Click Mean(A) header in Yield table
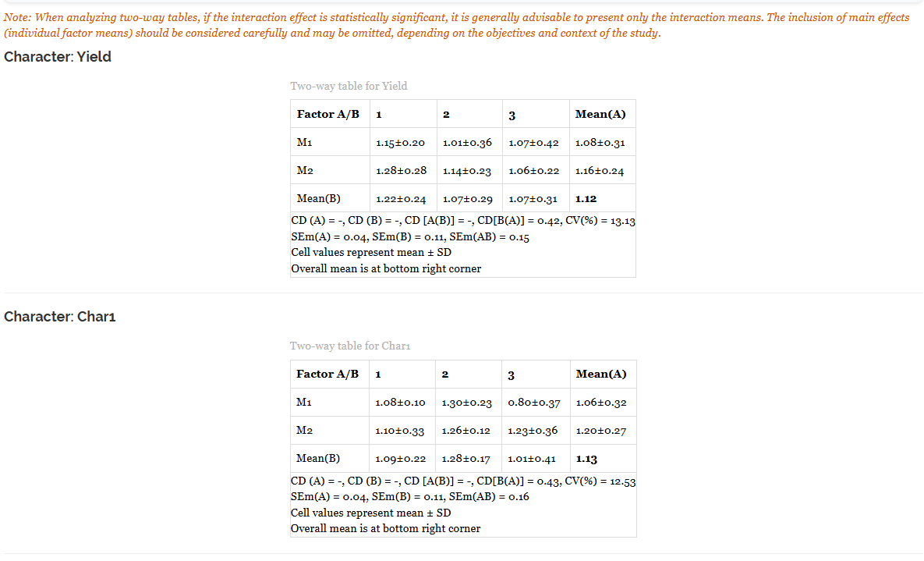Image resolution: width=924 pixels, height=561 pixels. coord(600,114)
